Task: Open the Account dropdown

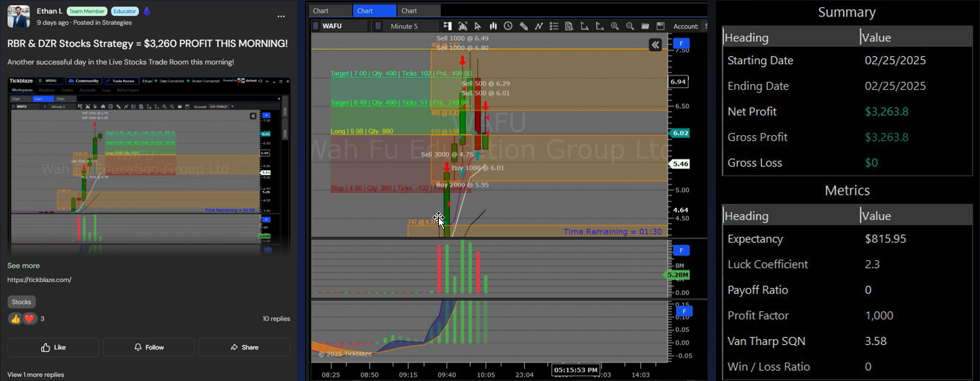Action: (706, 26)
